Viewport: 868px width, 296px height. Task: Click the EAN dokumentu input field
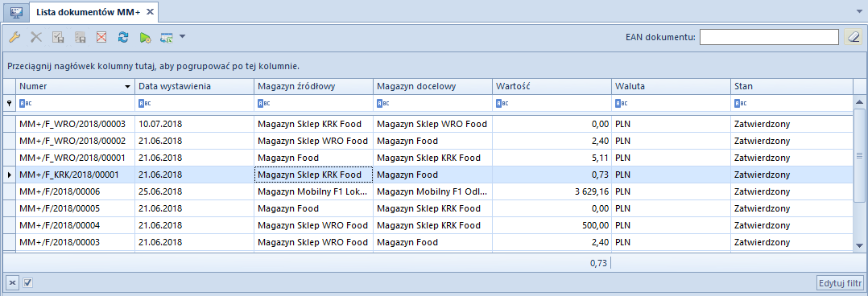[769, 37]
